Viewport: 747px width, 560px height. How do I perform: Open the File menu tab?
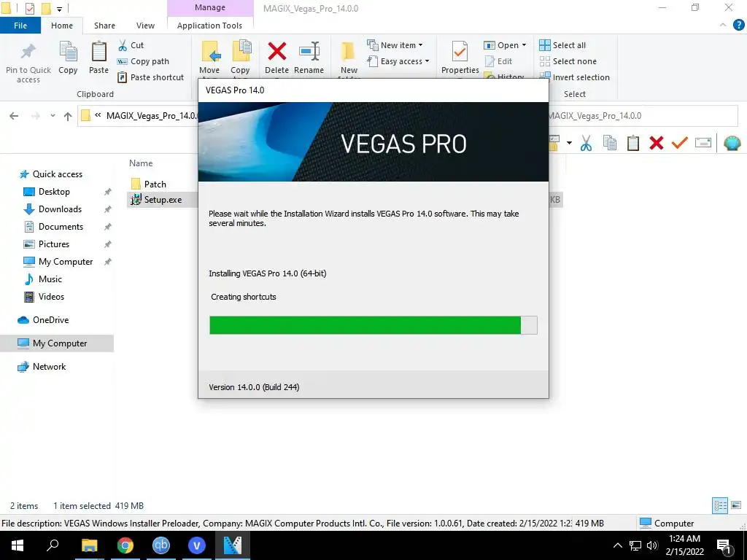pos(20,26)
